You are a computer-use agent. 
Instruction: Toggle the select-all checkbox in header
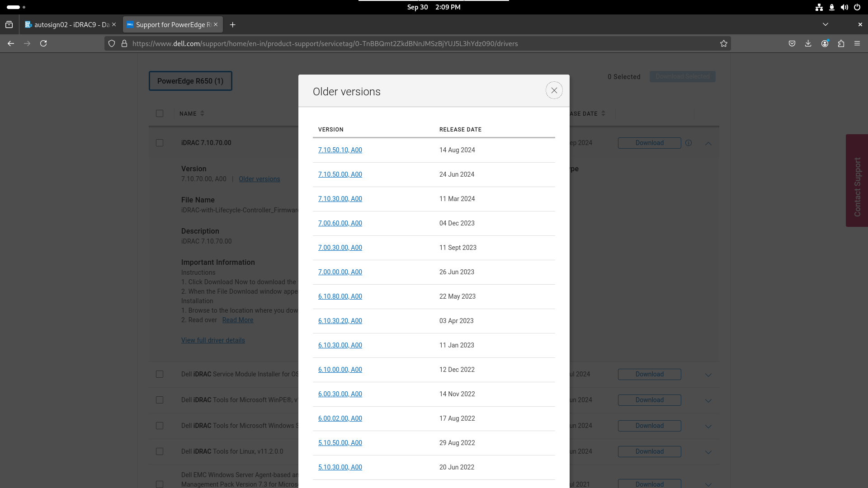pos(160,113)
